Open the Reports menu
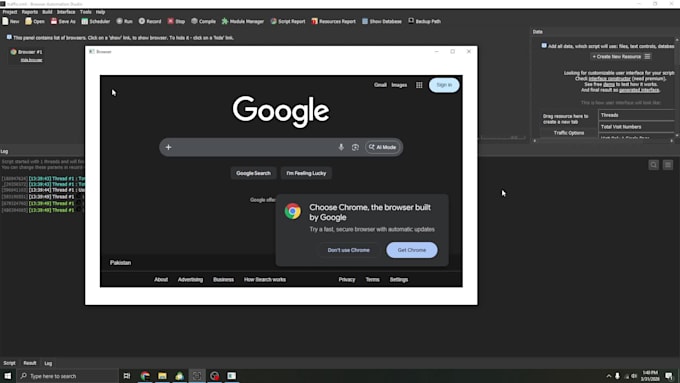Viewport: 680px width, 383px height. point(29,12)
